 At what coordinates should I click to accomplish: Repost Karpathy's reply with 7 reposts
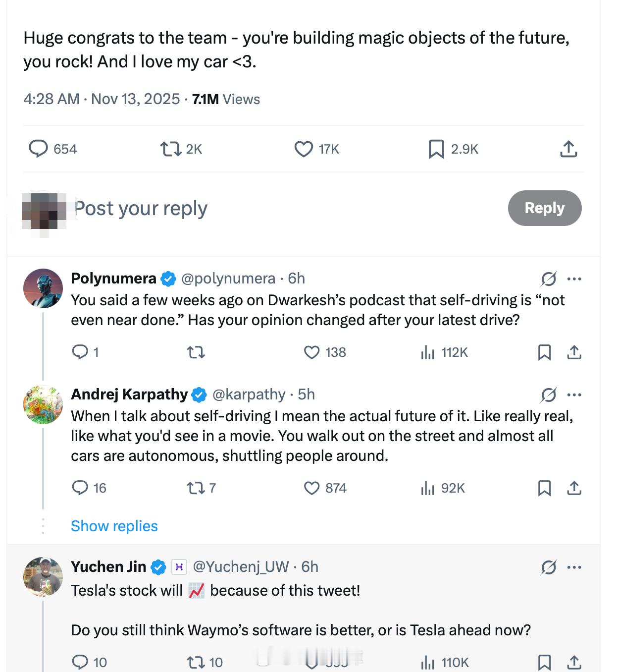(x=196, y=488)
